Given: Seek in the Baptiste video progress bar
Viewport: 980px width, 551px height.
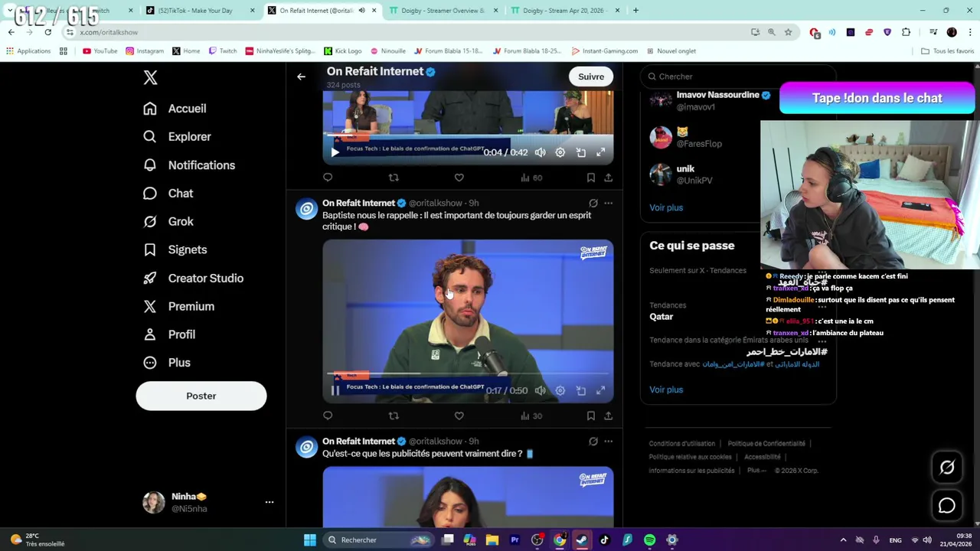Looking at the screenshot, I should pyautogui.click(x=468, y=374).
